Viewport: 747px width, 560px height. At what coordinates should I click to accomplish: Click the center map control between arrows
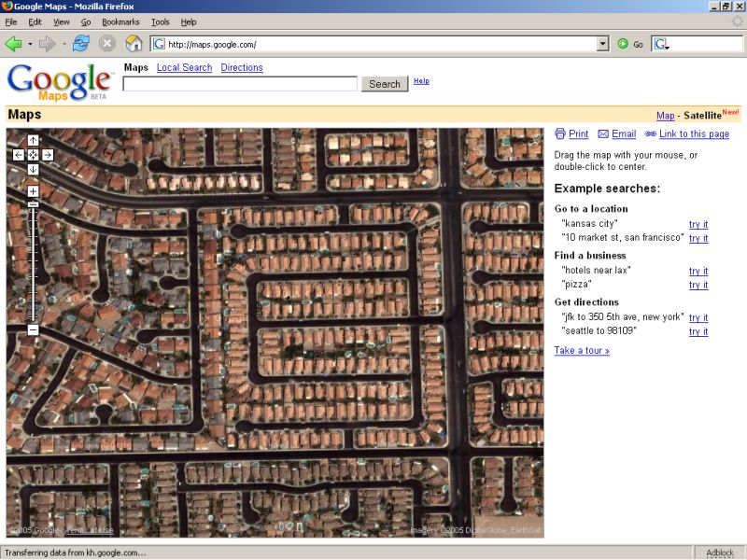33,155
